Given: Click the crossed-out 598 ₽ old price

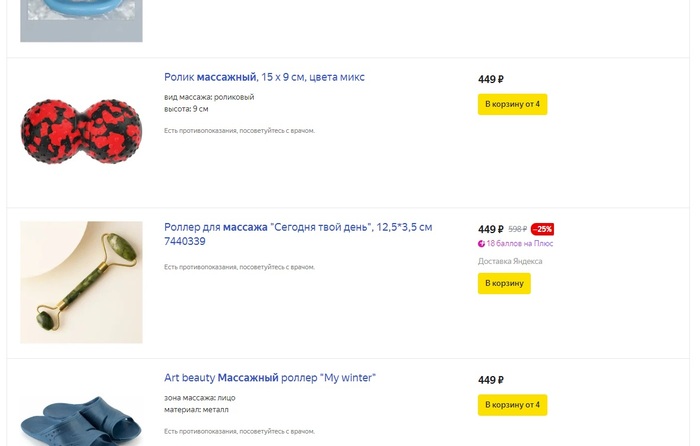Looking at the screenshot, I should pyautogui.click(x=517, y=229).
